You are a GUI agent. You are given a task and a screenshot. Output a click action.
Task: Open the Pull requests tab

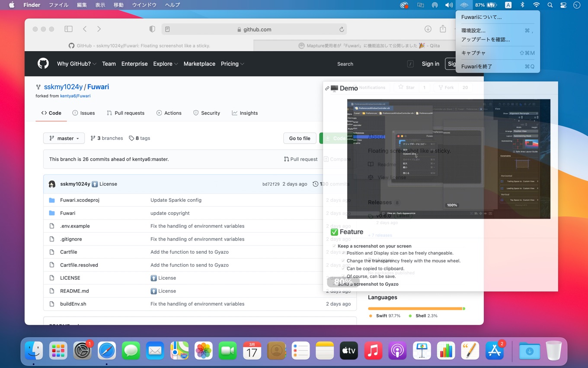(x=125, y=113)
